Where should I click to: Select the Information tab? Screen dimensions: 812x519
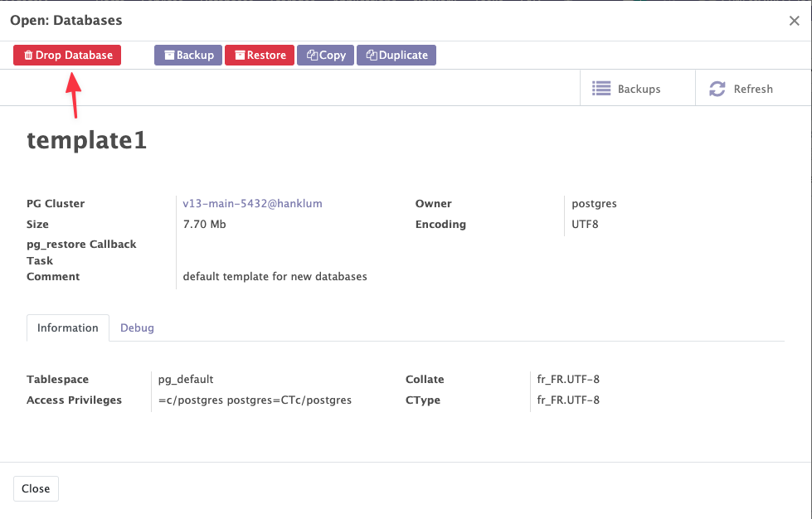tap(68, 327)
